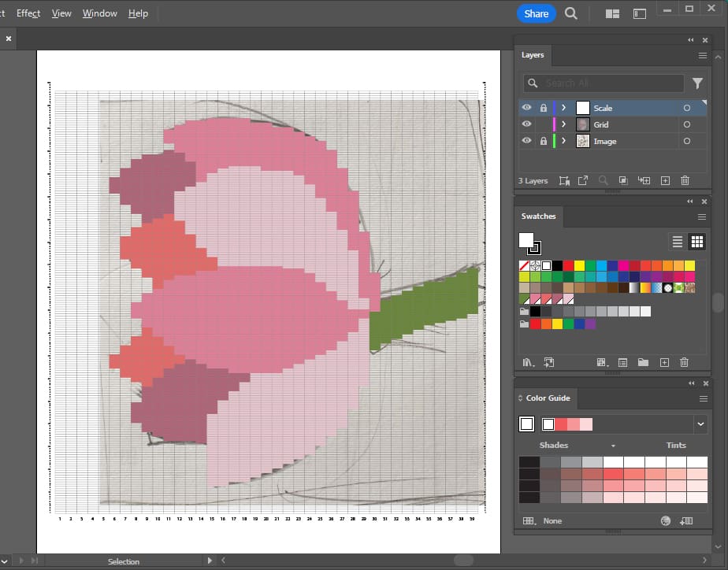Click the Layers search field
This screenshot has height=570, width=728.
pos(604,83)
